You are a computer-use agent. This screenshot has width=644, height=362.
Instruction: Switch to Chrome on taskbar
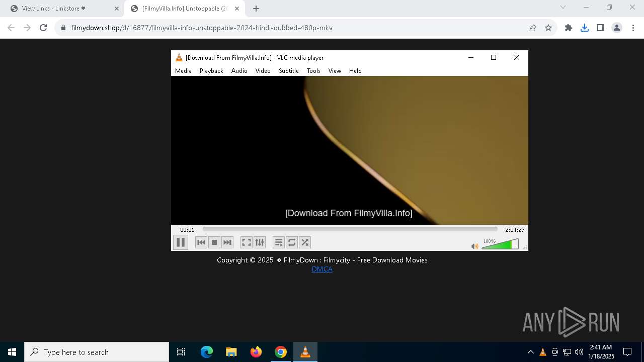tap(281, 352)
